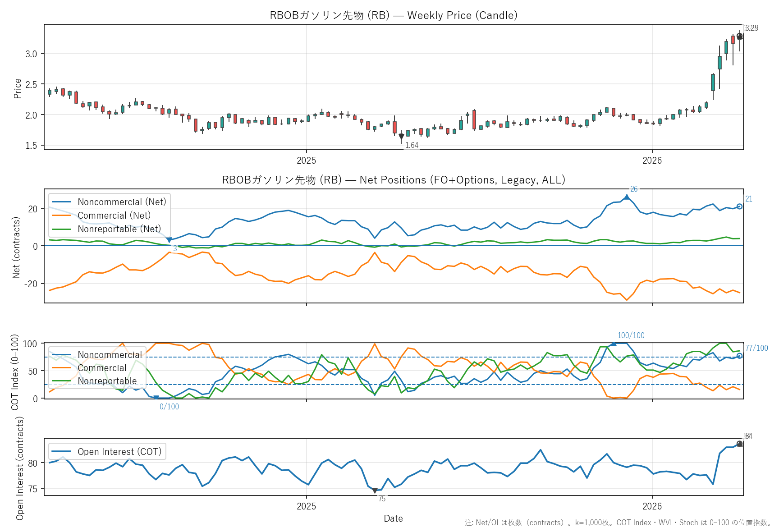Select the Noncommercial net peak triangle labeled 26

point(627,197)
